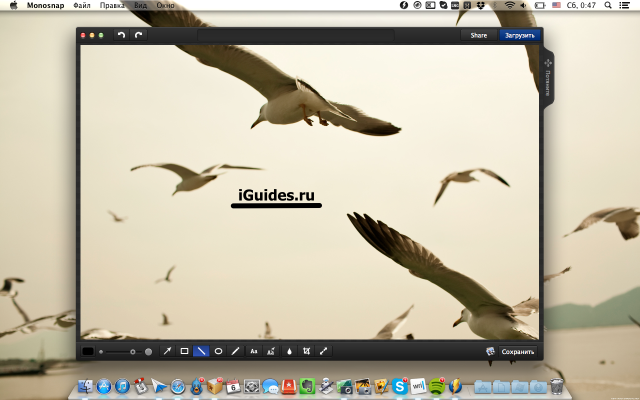
Task: Click the Потяните drag handle tab
Action: point(548,78)
